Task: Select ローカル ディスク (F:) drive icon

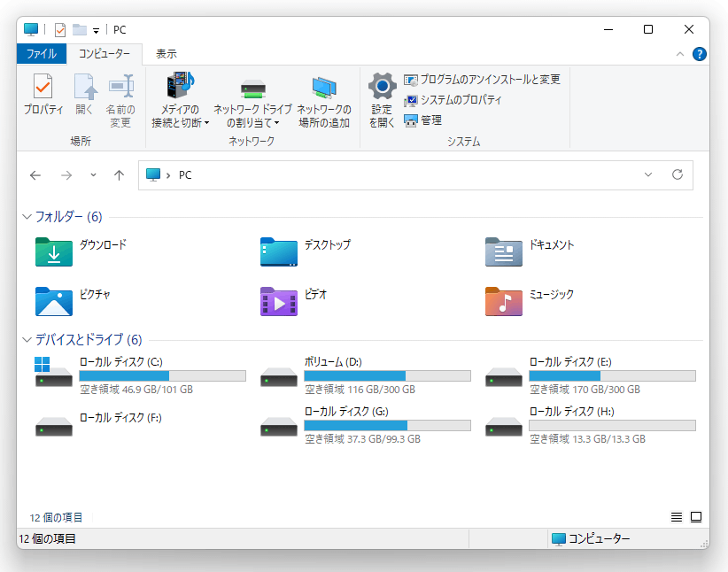Action: click(54, 427)
